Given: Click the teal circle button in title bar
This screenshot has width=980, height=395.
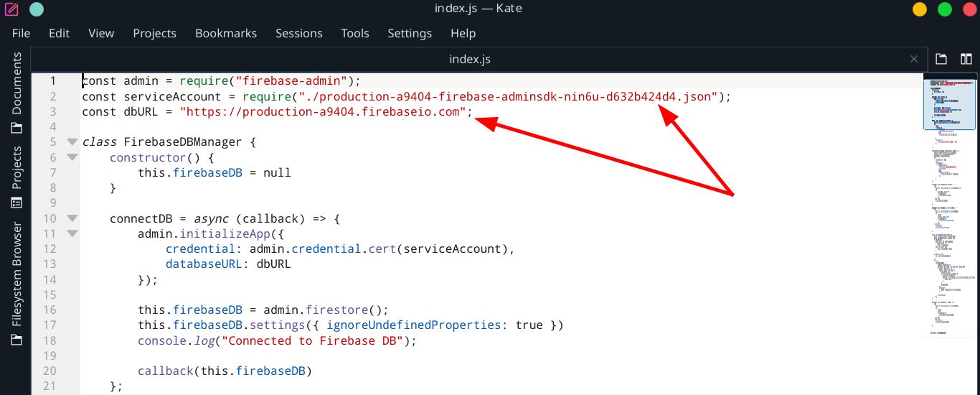Looking at the screenshot, I should (x=36, y=9).
